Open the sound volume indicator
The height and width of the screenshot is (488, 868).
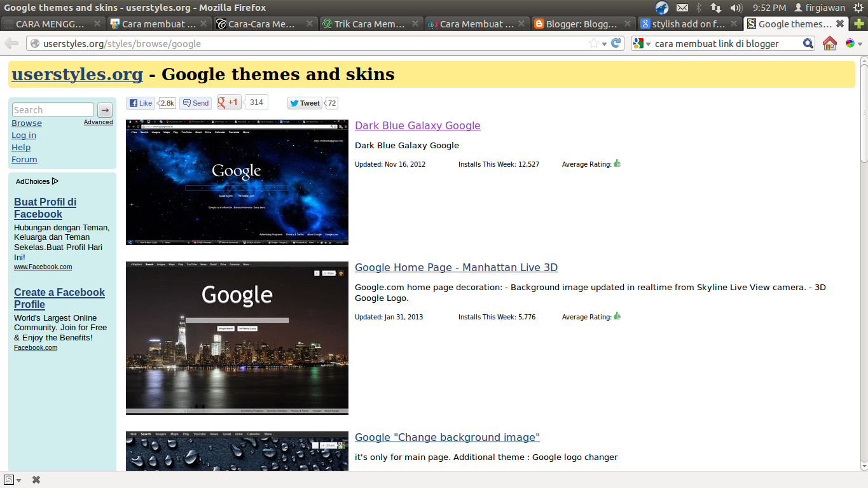pos(736,8)
